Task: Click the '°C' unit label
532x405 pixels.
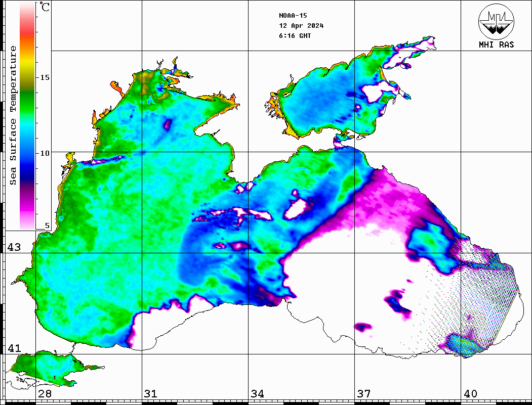Action: click(45, 7)
